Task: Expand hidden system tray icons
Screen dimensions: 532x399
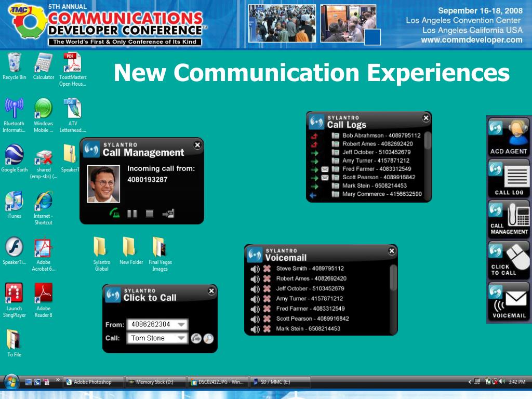Action: pyautogui.click(x=470, y=382)
